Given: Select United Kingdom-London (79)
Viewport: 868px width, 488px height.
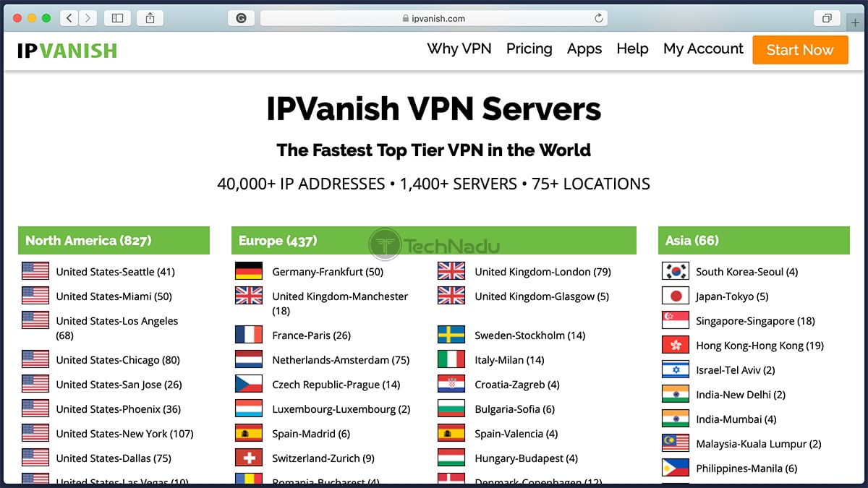Looking at the screenshot, I should coord(543,272).
